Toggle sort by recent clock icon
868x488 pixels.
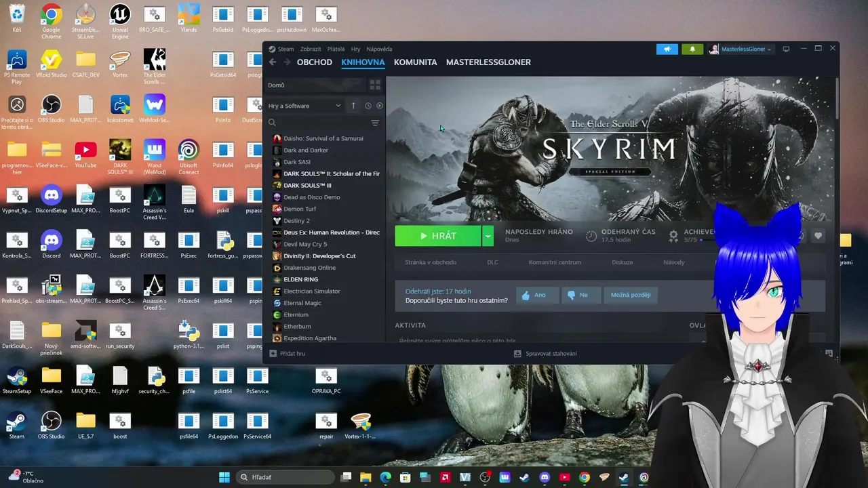point(368,106)
